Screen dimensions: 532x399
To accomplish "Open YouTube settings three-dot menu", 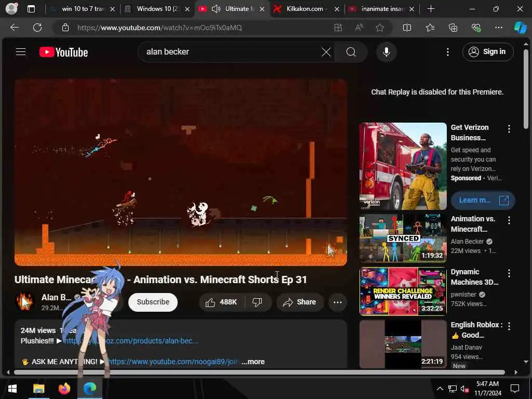I will (447, 52).
